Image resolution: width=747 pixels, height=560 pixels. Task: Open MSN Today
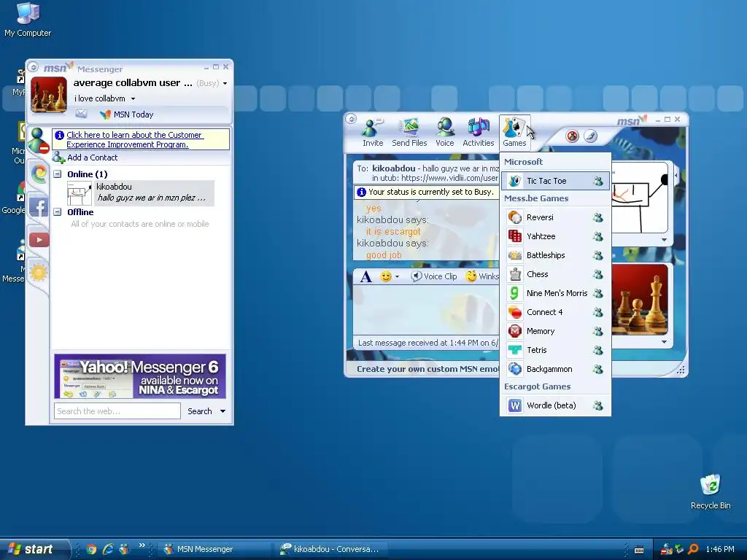127,114
